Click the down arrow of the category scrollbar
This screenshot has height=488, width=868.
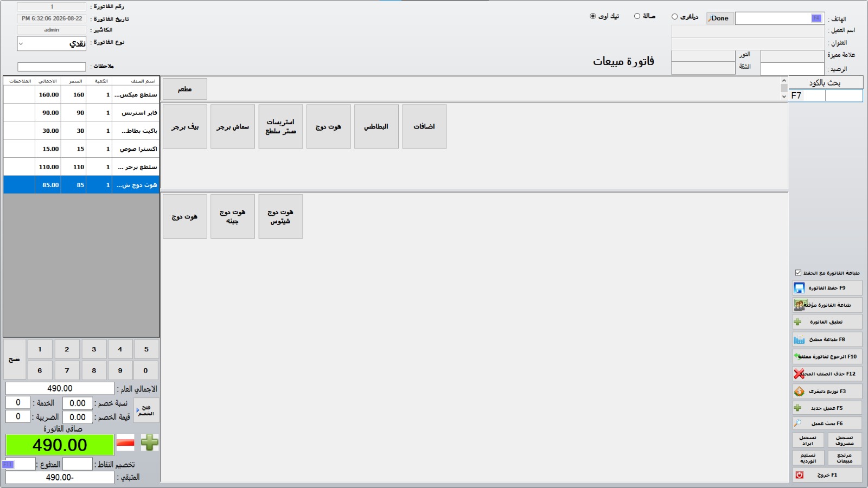click(784, 97)
